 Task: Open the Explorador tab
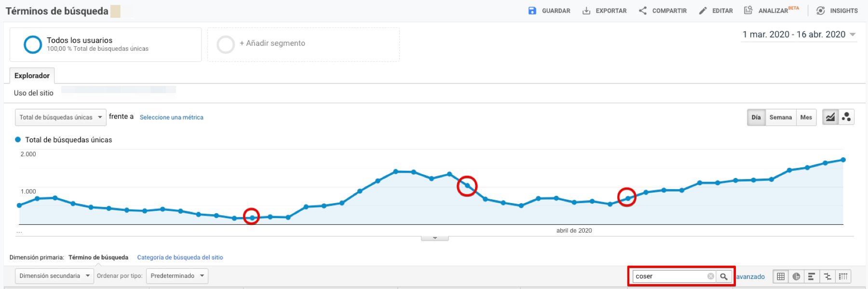pyautogui.click(x=32, y=76)
